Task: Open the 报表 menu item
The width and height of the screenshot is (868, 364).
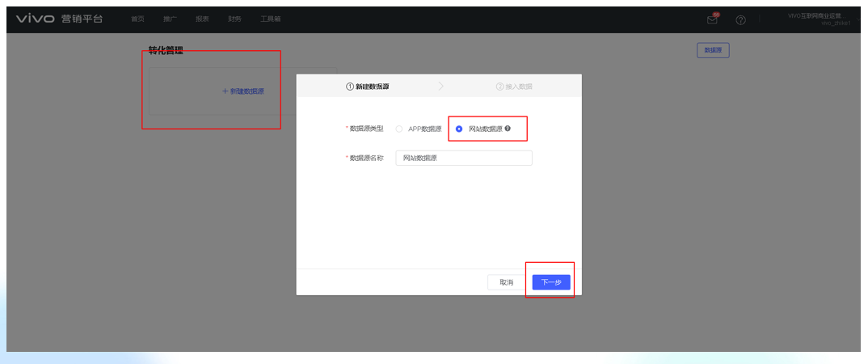Action: pyautogui.click(x=202, y=19)
